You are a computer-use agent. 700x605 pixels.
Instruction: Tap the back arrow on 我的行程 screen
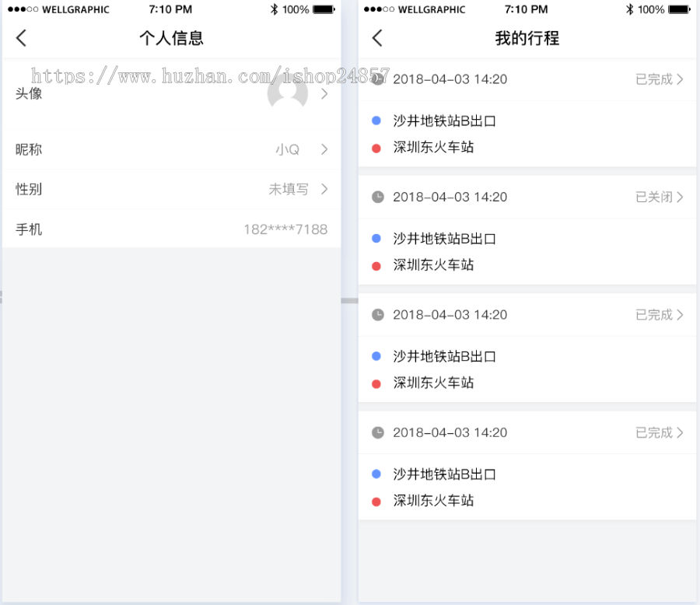pyautogui.click(x=376, y=37)
